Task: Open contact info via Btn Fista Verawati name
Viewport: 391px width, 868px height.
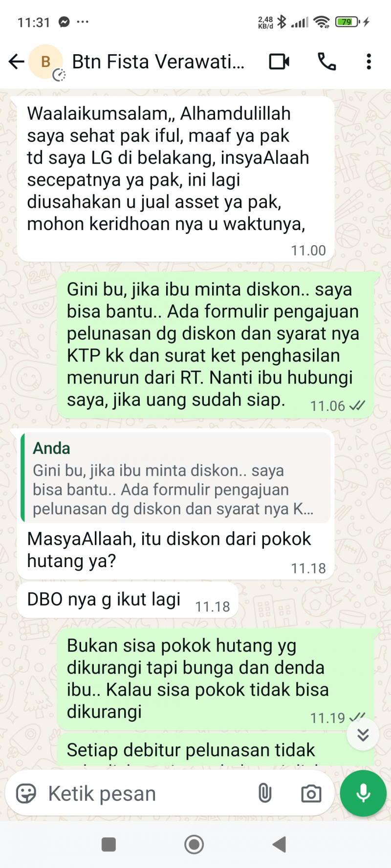Action: (158, 62)
